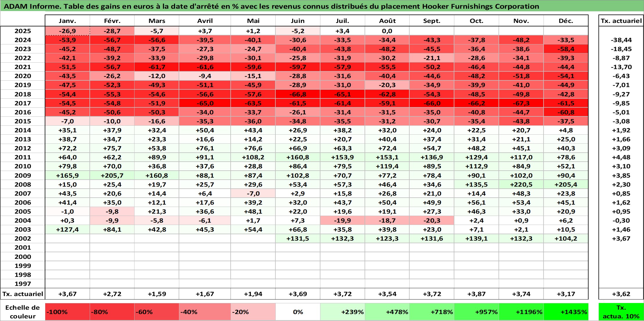Click the +718% green scale swatch

tap(432, 312)
